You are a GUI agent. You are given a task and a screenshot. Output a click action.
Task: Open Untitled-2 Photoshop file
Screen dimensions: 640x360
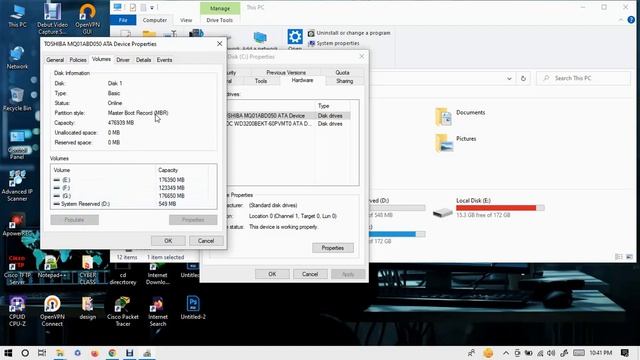click(193, 308)
